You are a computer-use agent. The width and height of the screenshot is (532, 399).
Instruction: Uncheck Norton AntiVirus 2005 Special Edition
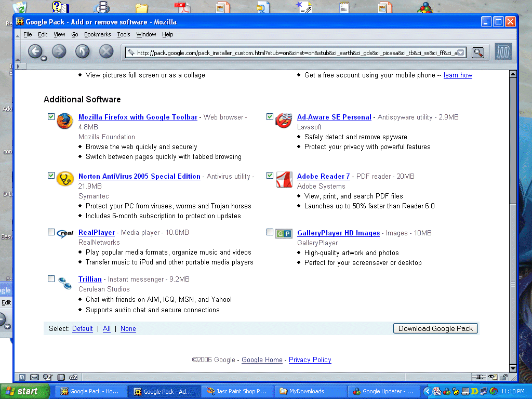click(x=51, y=176)
